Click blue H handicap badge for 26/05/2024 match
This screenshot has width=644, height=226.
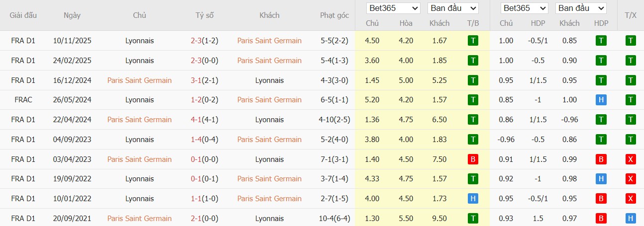601,100
